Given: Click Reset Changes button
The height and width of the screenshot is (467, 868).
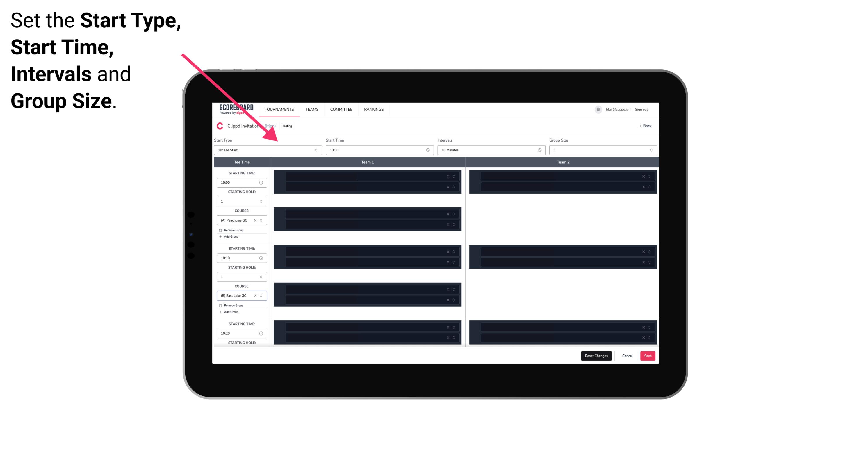Looking at the screenshot, I should pos(596,355).
